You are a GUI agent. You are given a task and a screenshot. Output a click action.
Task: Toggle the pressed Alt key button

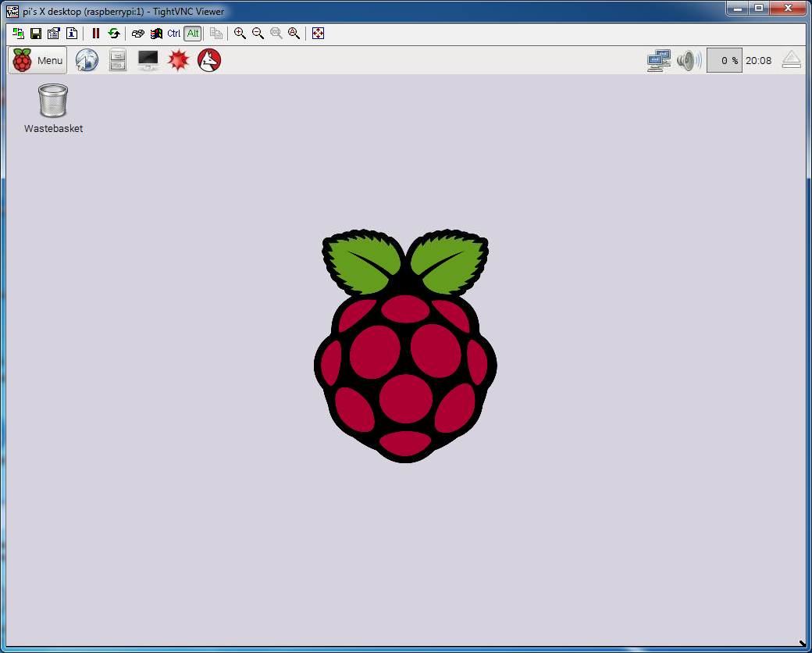click(193, 34)
